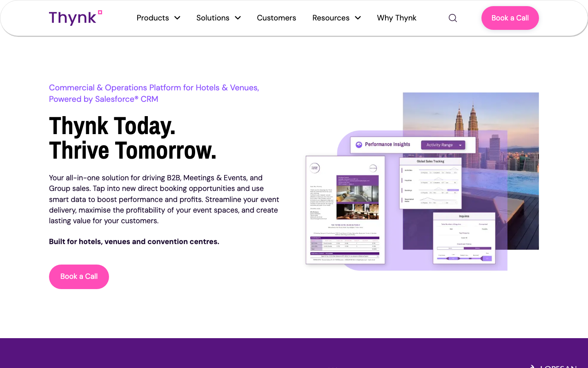Screen dimensions: 588x368
Task: Open the Solutions menu
Action: (x=213, y=18)
